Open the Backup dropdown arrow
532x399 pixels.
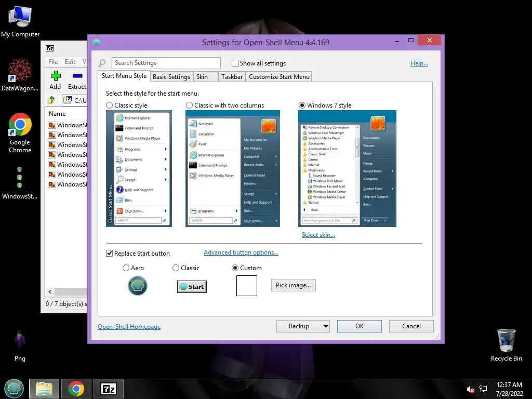point(326,326)
